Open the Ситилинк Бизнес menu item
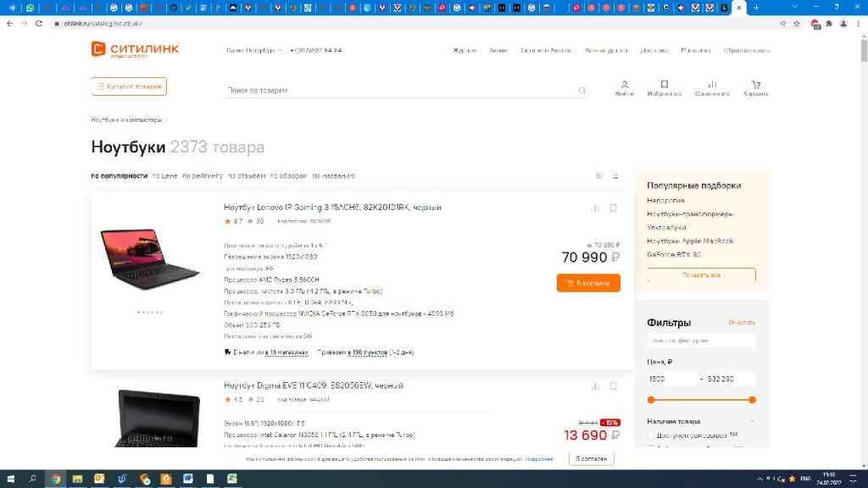The height and width of the screenshot is (488, 868). tap(546, 50)
